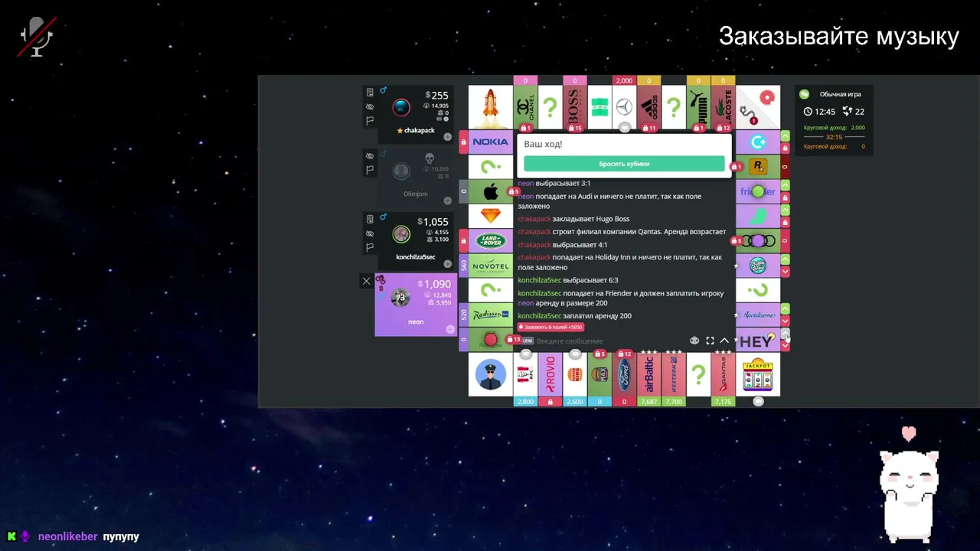Select the Burger King property field

coord(574,374)
